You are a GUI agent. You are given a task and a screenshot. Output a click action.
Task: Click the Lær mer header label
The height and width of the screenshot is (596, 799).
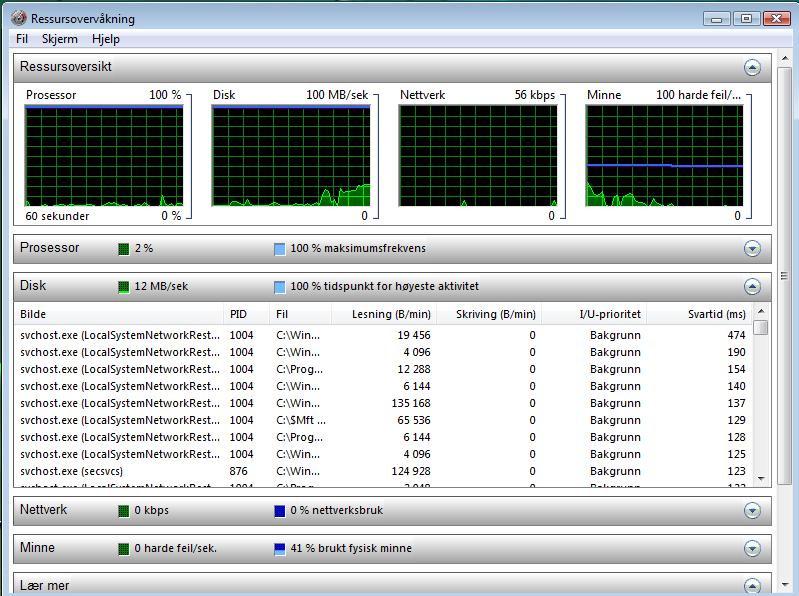pos(44,586)
